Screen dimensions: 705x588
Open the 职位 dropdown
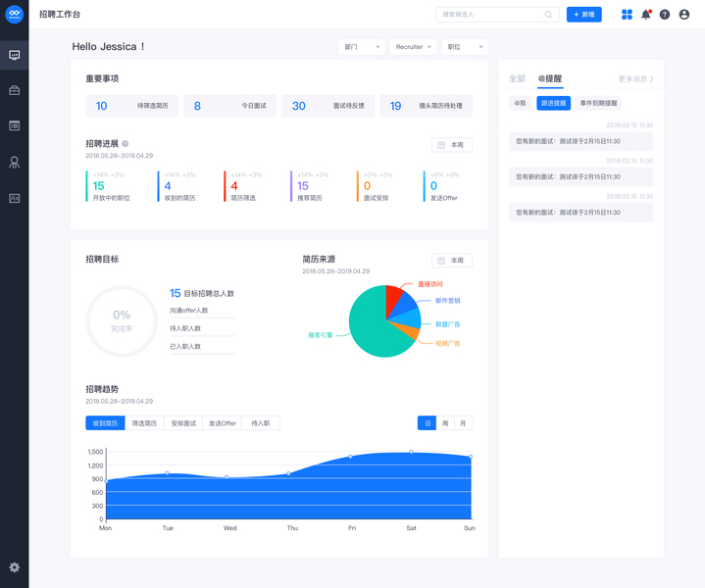(x=465, y=47)
